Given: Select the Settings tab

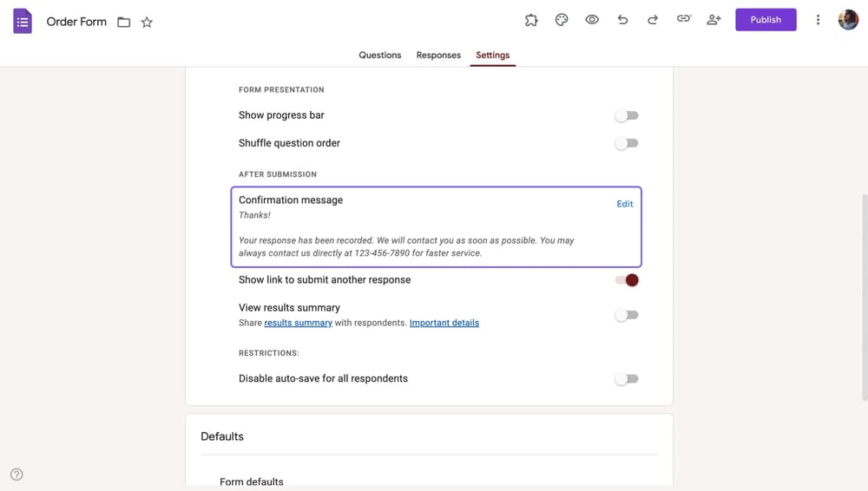Looking at the screenshot, I should tap(493, 55).
